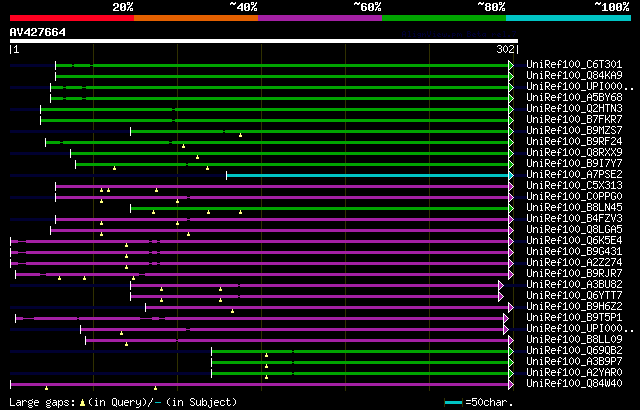This screenshot has height=410, width=640.
Task: Click the orange ~40% identity legend segment
Action: (x=196, y=18)
